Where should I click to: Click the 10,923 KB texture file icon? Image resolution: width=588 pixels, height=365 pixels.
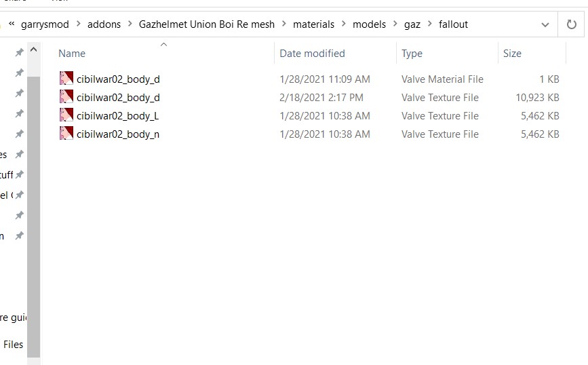pyautogui.click(x=66, y=97)
